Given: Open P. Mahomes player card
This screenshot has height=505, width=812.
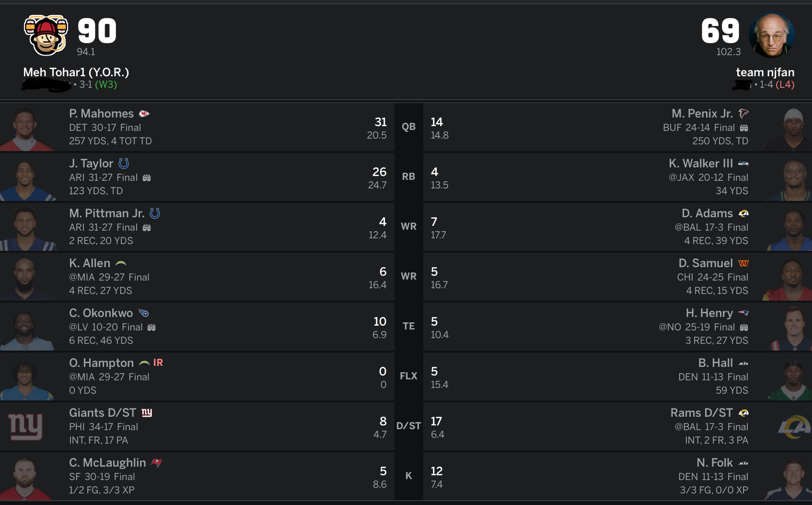Looking at the screenshot, I should point(101,114).
